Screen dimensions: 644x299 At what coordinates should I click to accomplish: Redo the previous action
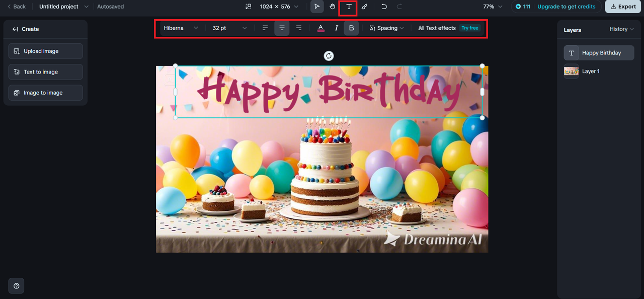click(399, 7)
